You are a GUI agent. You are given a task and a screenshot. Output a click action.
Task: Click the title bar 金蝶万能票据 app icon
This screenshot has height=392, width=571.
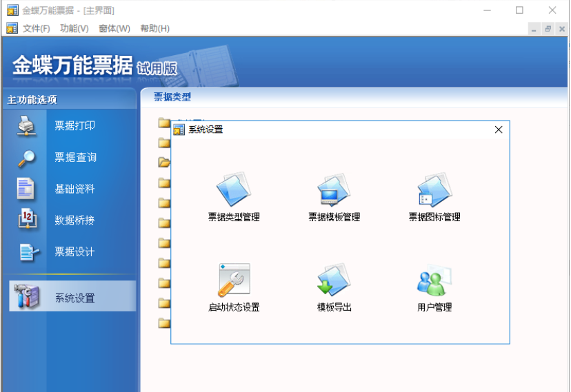[12, 10]
